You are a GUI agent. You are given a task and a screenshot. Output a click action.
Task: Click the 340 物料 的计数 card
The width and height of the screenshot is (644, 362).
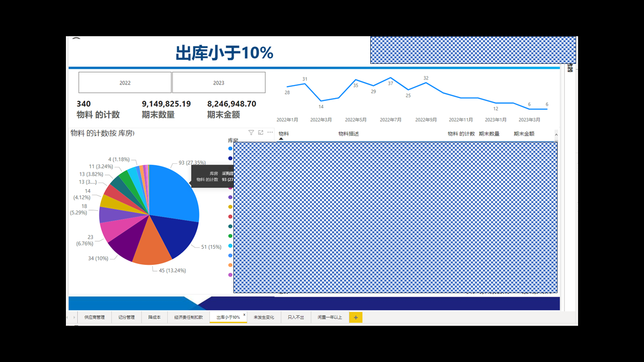(98, 109)
